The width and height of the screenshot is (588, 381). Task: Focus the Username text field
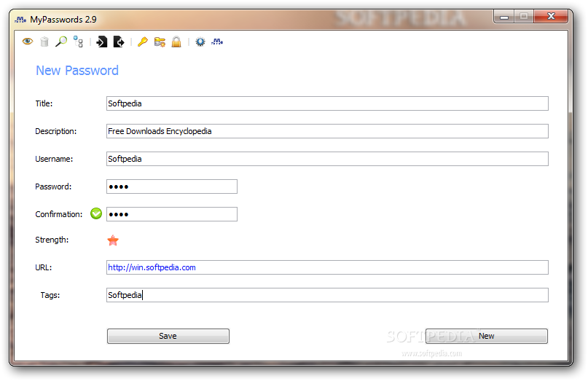(327, 159)
